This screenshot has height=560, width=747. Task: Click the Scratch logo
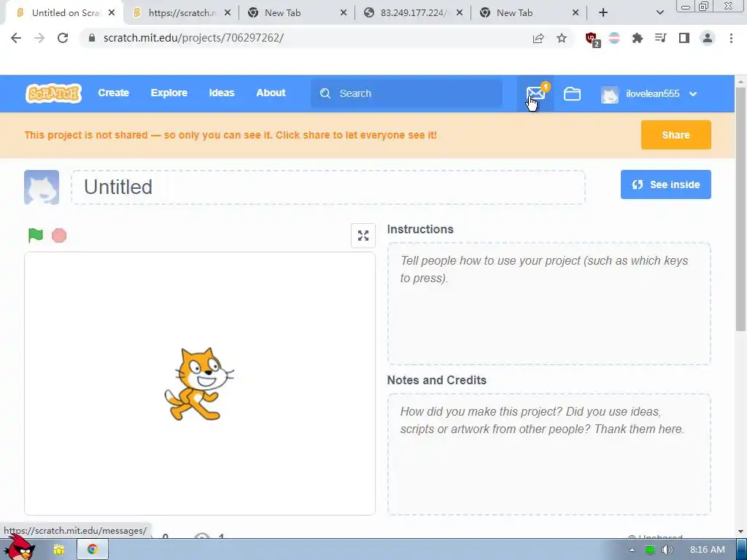(x=53, y=93)
